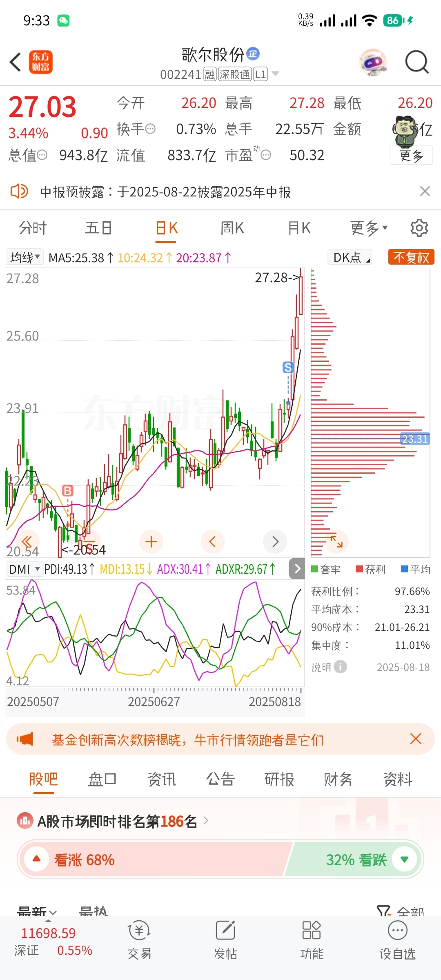441x980 pixels.
Task: Expand chip distribution fullscreen icon
Action: (x=336, y=542)
